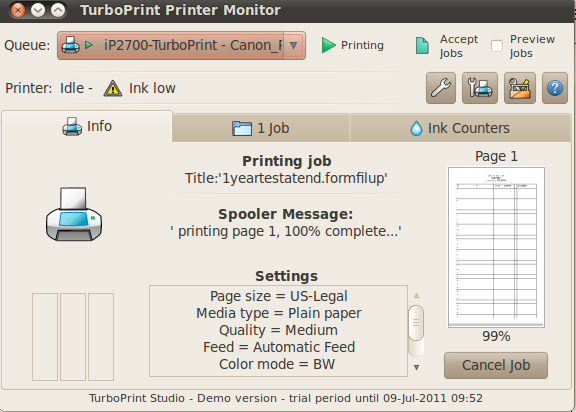Open the wrench settings tool button
This screenshot has height=412, width=576.
pos(441,88)
